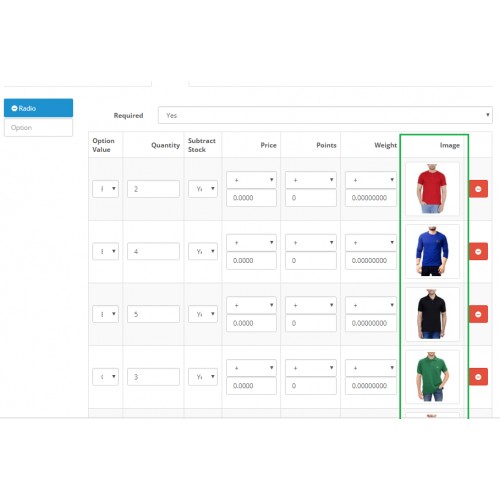Open weight prefix dropdown in fourth row
The width and height of the screenshot is (500, 500).
(x=371, y=368)
